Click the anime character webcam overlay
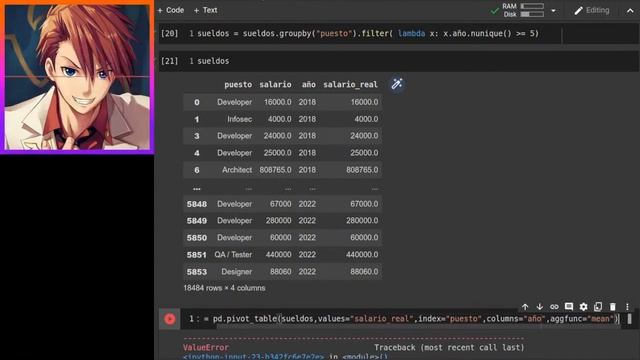640x360 pixels. coord(77,77)
